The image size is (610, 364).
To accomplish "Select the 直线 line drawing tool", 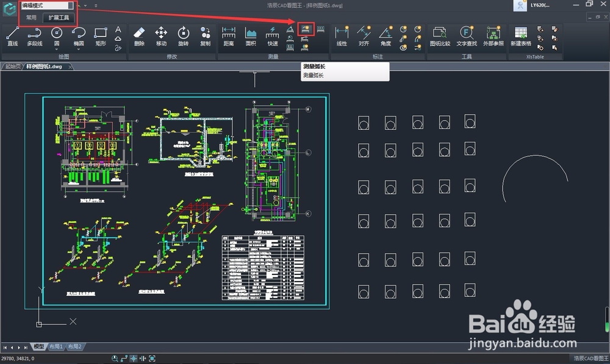I will click(12, 37).
